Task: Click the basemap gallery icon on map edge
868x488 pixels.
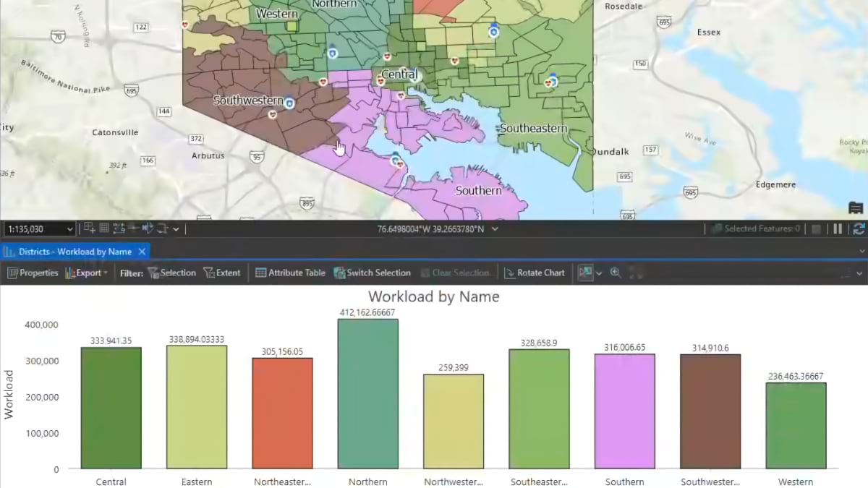Action: tap(856, 207)
